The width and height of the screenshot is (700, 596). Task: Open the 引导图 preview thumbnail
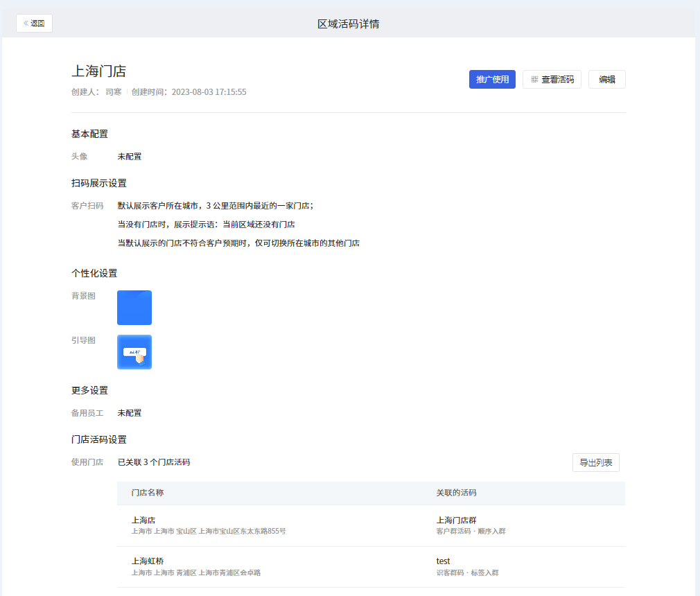134,352
